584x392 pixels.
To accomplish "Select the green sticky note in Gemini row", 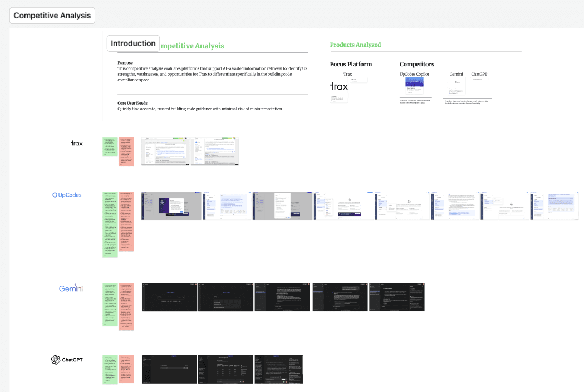I will coord(110,305).
